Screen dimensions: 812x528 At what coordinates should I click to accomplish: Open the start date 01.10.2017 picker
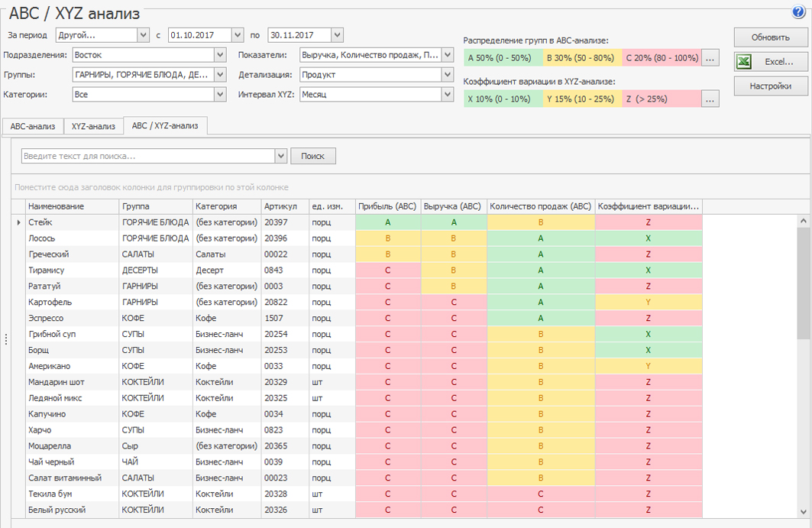click(235, 35)
